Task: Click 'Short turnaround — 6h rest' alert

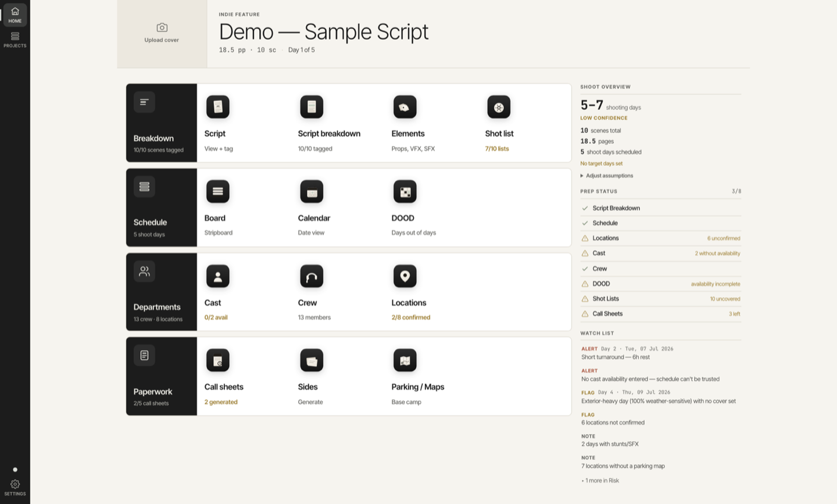Action: click(x=616, y=358)
